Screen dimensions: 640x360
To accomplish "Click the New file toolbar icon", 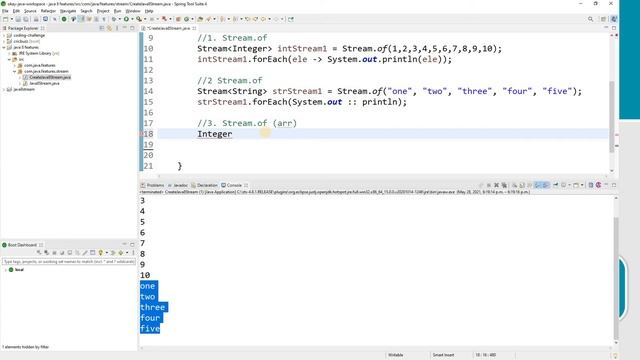I will coord(5,19).
